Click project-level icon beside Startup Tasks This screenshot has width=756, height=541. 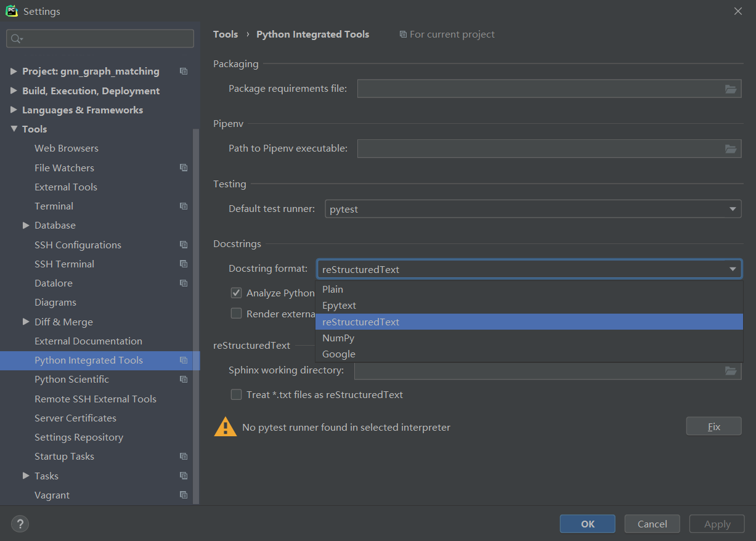point(184,456)
